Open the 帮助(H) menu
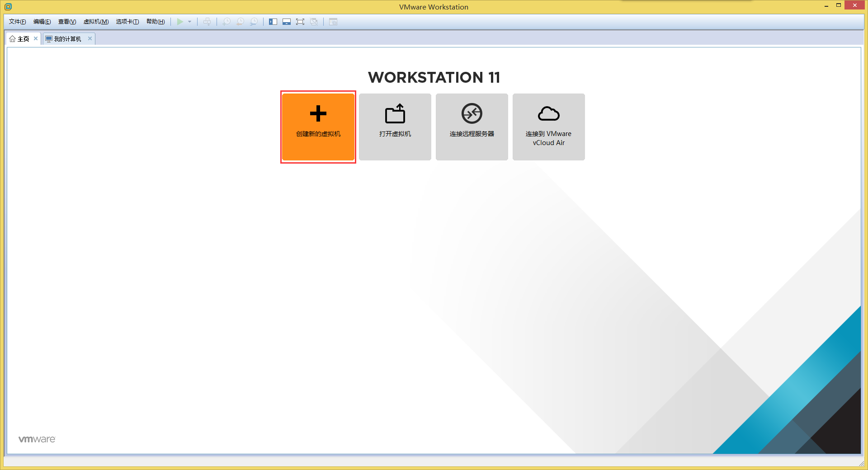Screen dimensions: 868x470 pos(156,22)
